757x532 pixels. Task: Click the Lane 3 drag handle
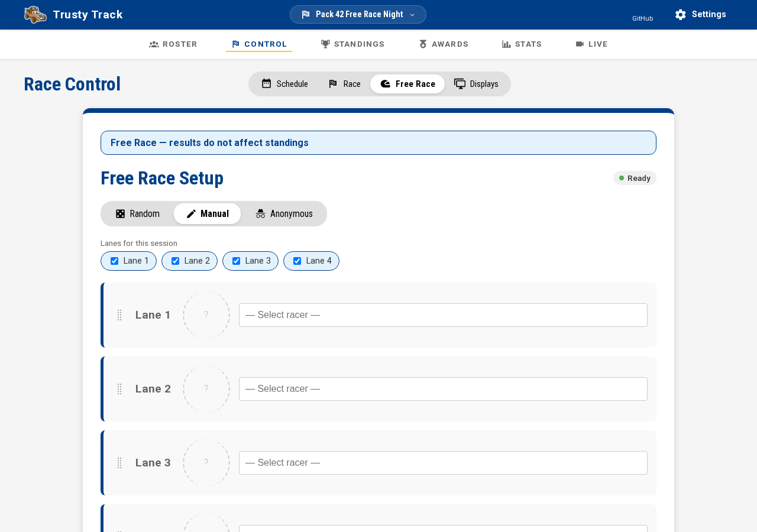(x=119, y=463)
